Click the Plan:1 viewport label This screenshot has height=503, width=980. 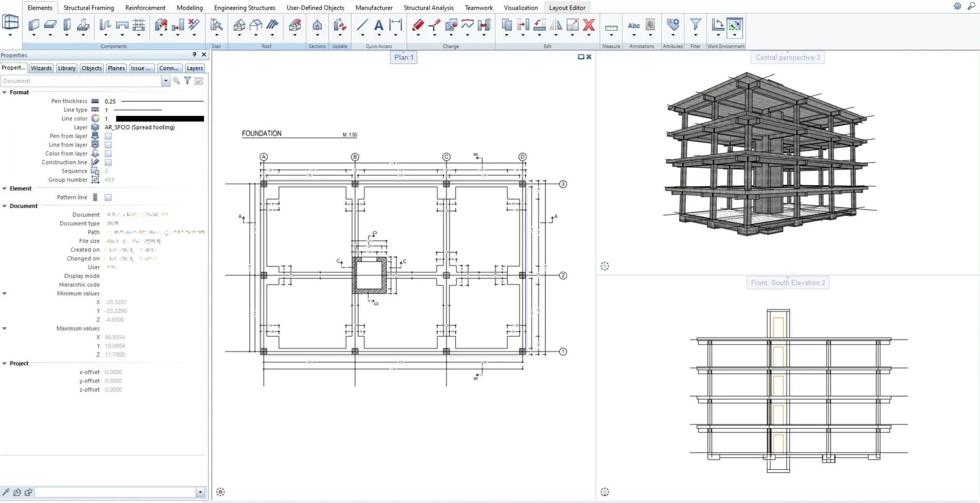click(x=404, y=57)
